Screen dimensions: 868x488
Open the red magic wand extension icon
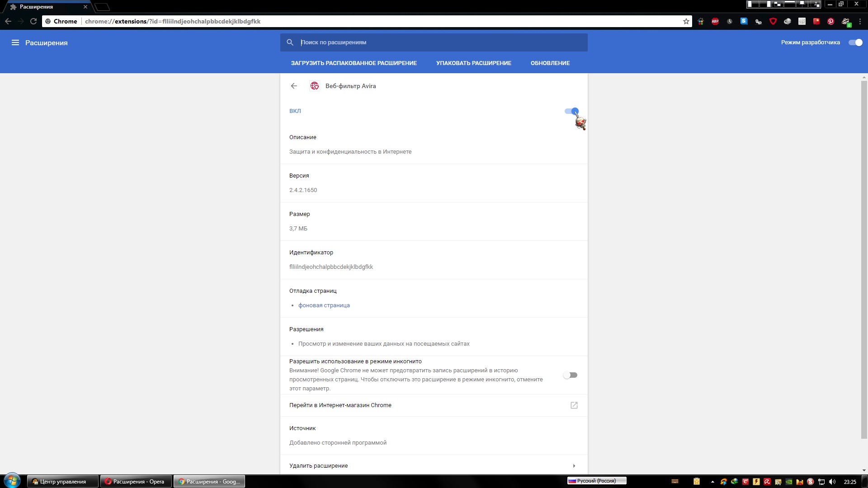point(816,21)
